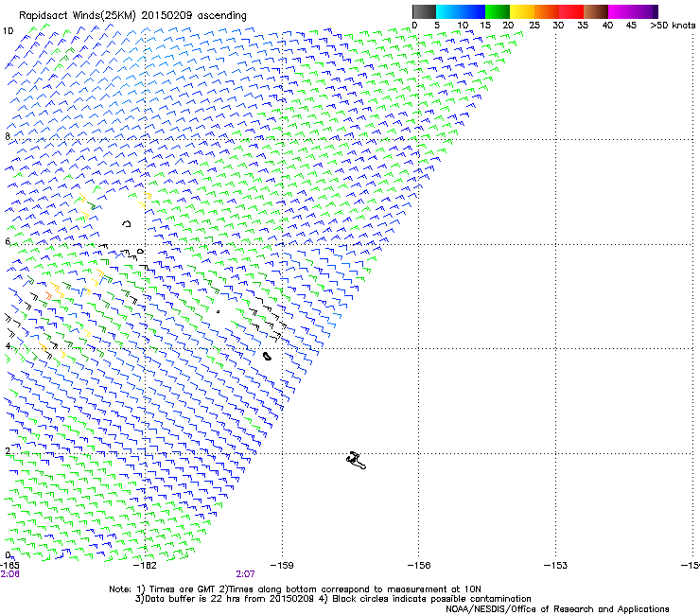Image resolution: width=700 pixels, height=615 pixels.
Task: Click the '>50 knots' legend label
Action: click(673, 25)
